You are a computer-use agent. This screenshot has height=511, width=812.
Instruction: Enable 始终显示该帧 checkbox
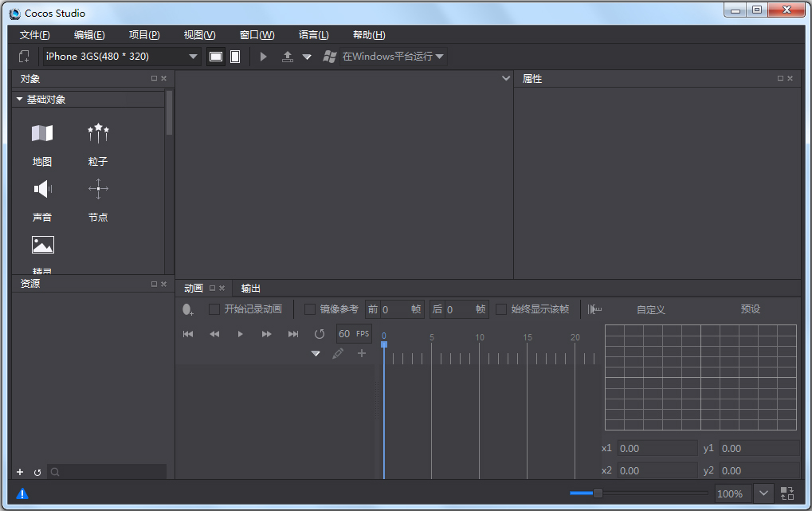501,309
